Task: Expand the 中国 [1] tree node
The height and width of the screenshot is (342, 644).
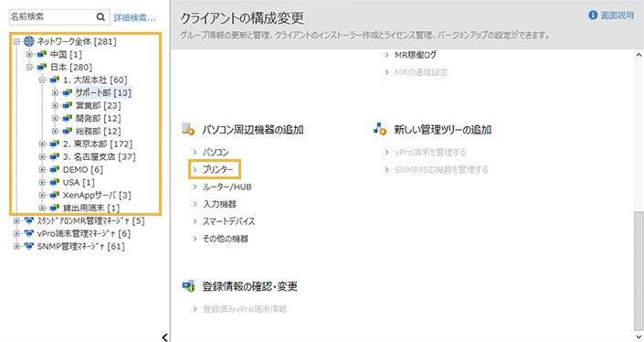Action: pos(29,54)
